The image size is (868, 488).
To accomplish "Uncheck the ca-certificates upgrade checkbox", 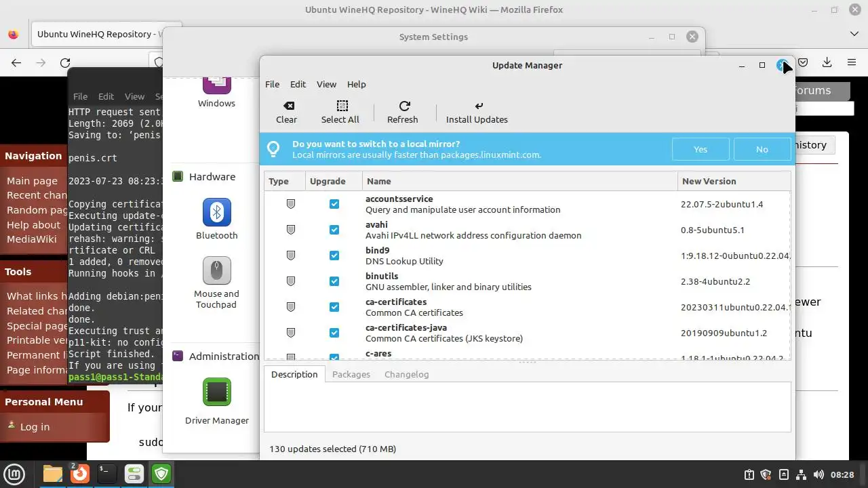I will pyautogui.click(x=334, y=307).
